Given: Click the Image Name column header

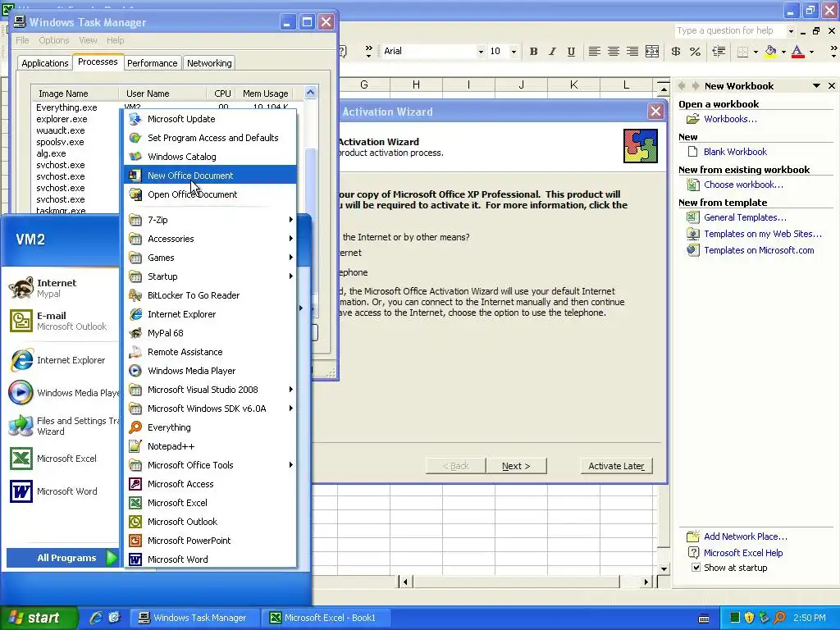Looking at the screenshot, I should 75,94.
